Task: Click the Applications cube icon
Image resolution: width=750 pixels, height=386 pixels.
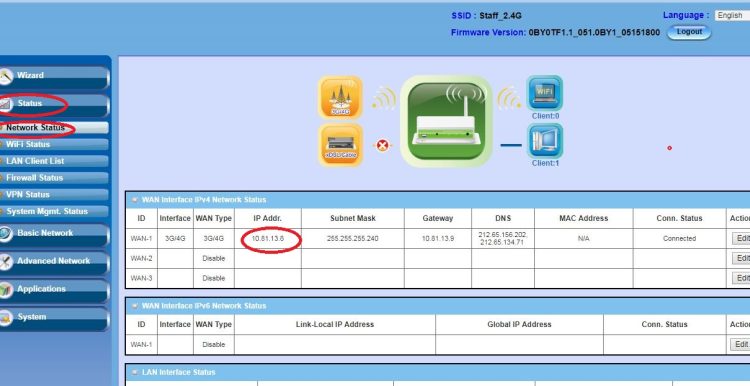Action: (x=5, y=290)
